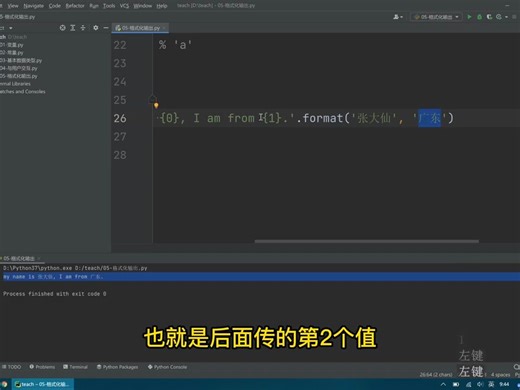Click the volume speaker icon in tray
520x390 pixels.
pos(480,384)
